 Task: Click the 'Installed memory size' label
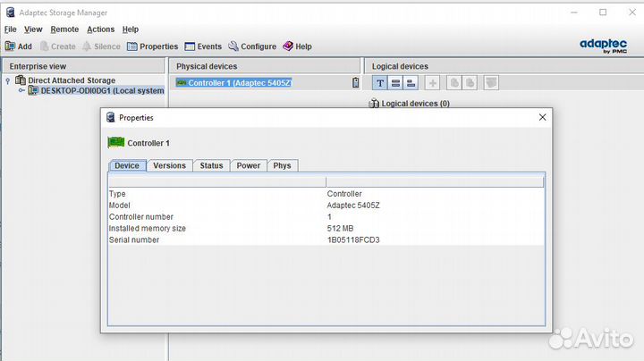tap(148, 228)
